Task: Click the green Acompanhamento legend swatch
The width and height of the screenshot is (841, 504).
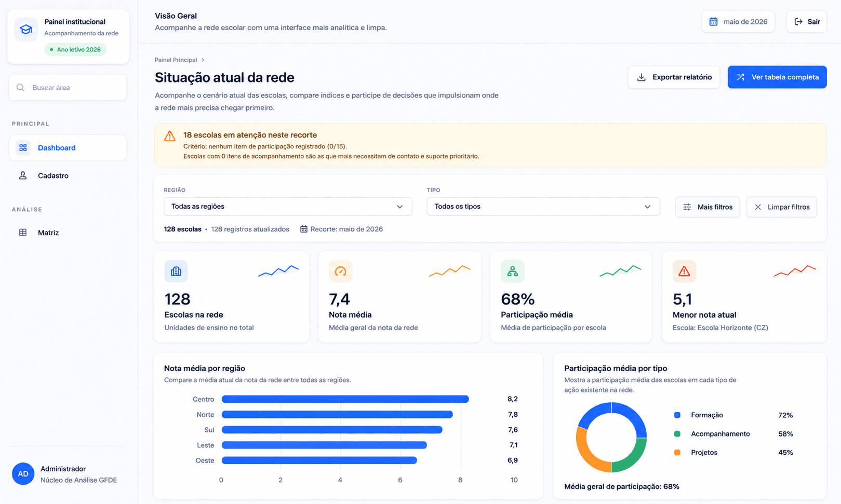Action: point(677,434)
